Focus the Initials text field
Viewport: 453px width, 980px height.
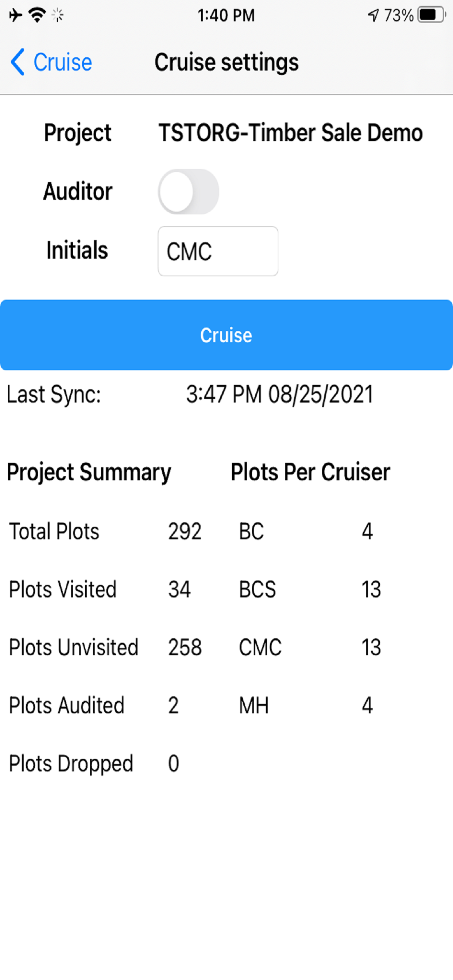pos(218,251)
